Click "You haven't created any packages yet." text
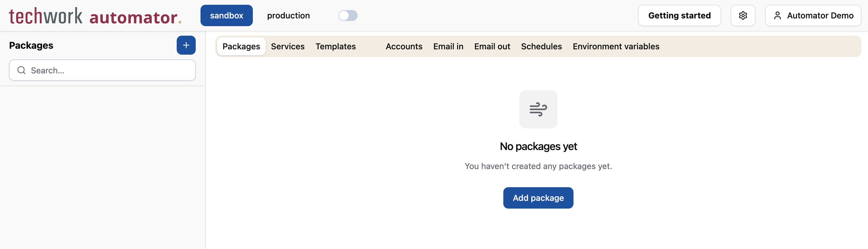 pos(538,166)
